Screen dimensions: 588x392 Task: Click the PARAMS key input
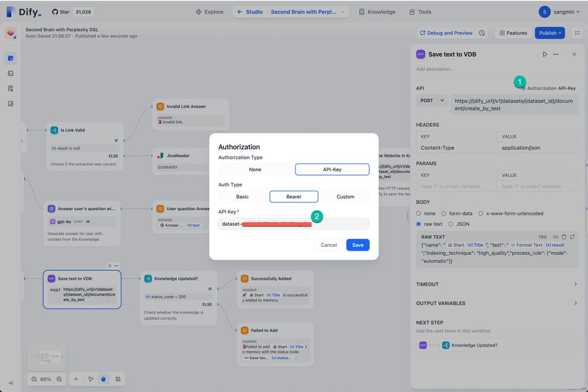457,187
